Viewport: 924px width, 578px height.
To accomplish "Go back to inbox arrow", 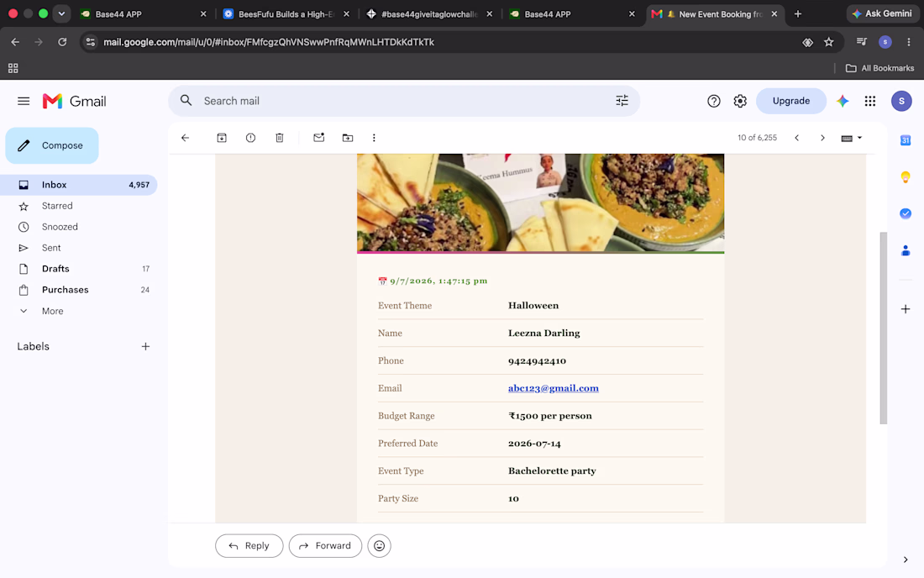I will click(x=185, y=138).
